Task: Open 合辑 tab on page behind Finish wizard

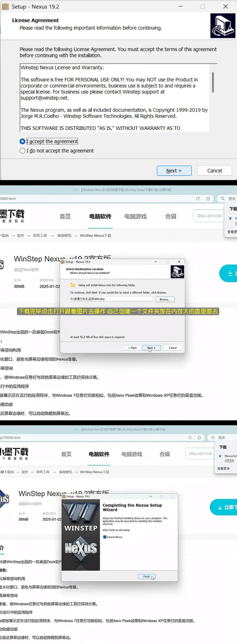Action: (x=165, y=454)
